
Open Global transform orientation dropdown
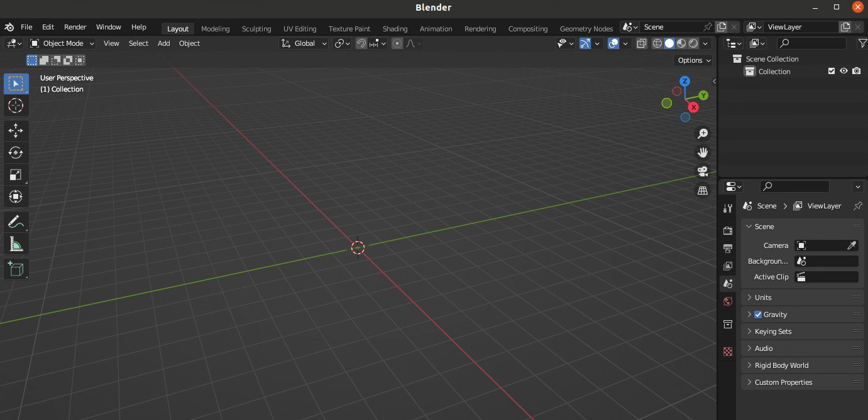304,43
